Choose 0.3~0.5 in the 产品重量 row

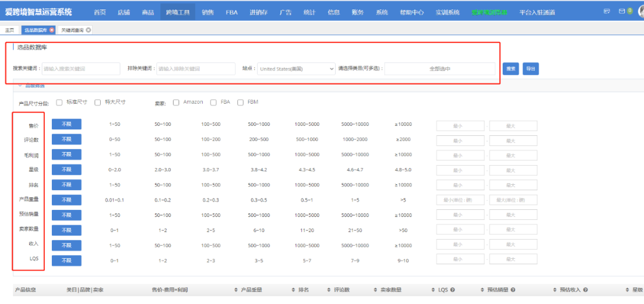pos(259,200)
